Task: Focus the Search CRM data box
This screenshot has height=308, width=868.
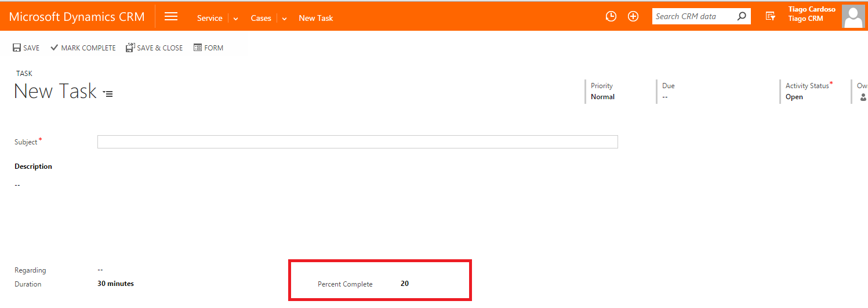Action: (x=693, y=17)
